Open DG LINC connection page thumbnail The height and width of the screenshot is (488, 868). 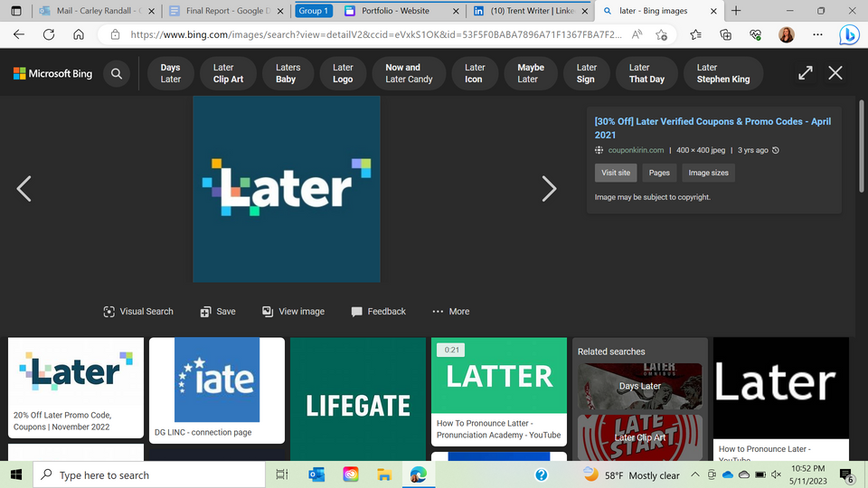tap(217, 390)
